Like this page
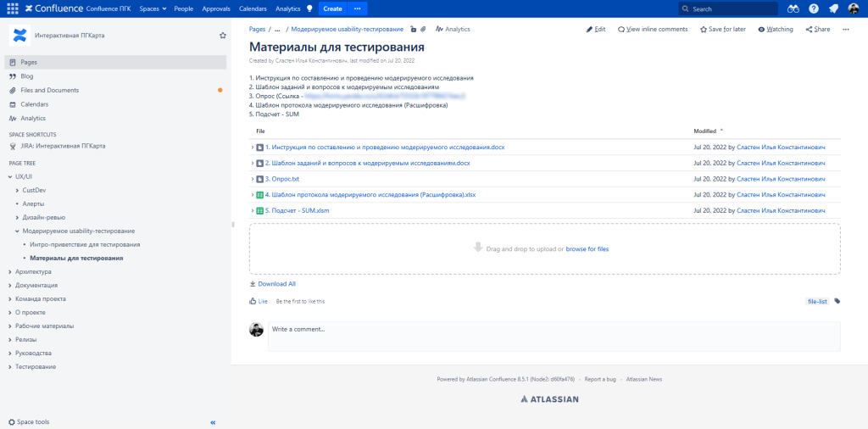Image resolution: width=868 pixels, height=429 pixels. pos(258,301)
